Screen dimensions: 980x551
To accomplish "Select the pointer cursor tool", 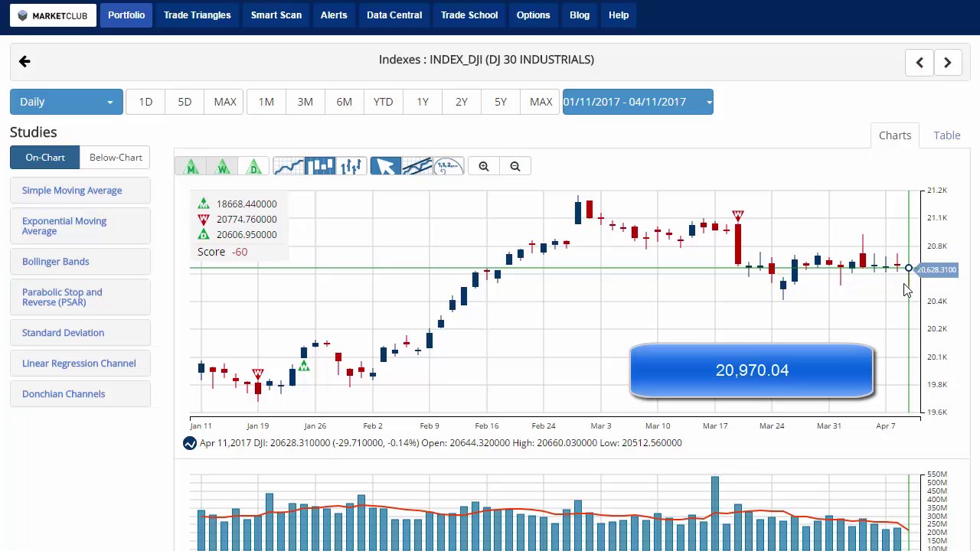I will tap(386, 166).
